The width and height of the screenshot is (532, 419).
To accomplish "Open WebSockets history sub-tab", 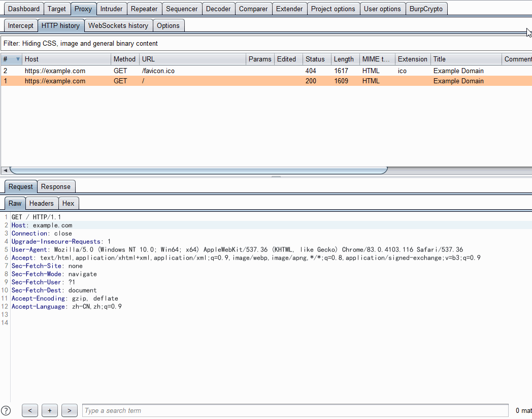I will tap(118, 25).
